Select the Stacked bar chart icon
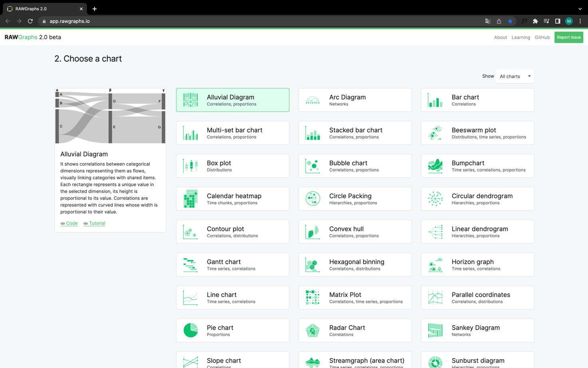 pos(313,133)
